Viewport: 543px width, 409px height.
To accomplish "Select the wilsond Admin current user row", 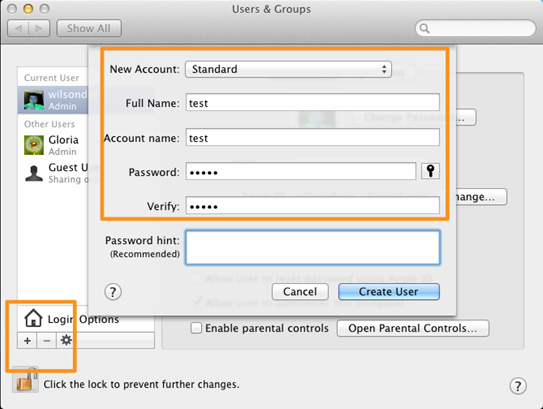I will coord(53,100).
